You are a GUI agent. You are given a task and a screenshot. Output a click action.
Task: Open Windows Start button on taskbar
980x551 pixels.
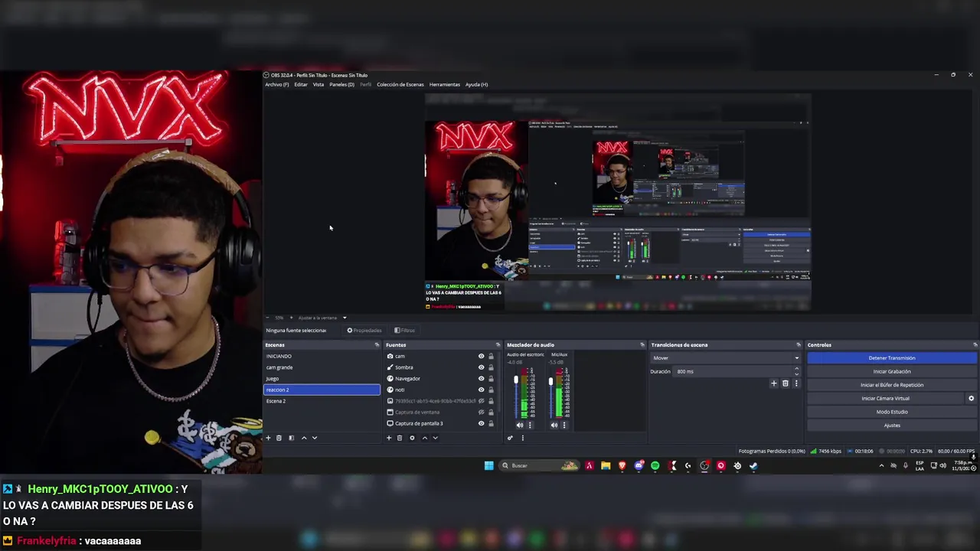click(488, 465)
